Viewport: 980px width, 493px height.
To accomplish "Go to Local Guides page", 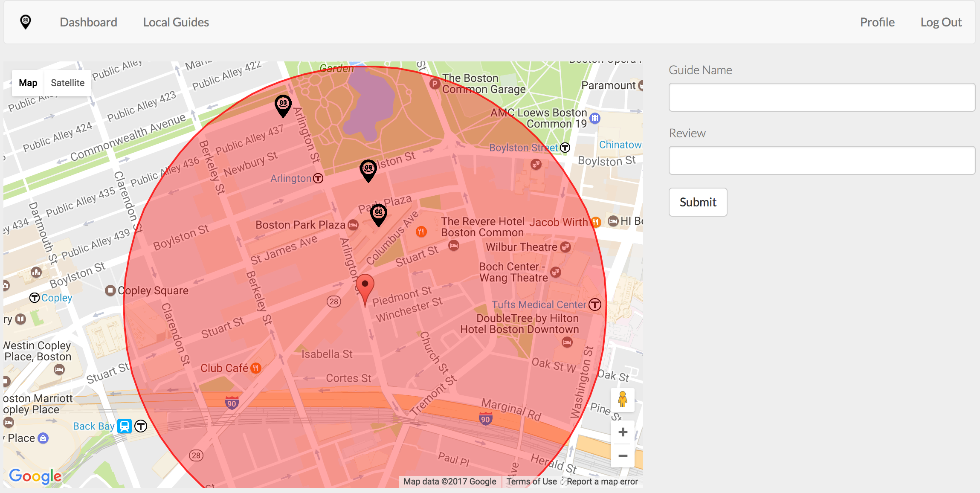I will 176,22.
